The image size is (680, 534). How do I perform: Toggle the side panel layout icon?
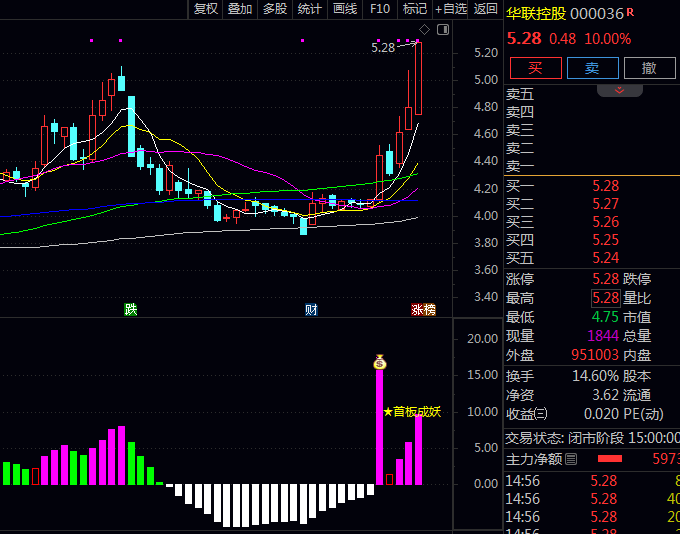click(x=444, y=30)
